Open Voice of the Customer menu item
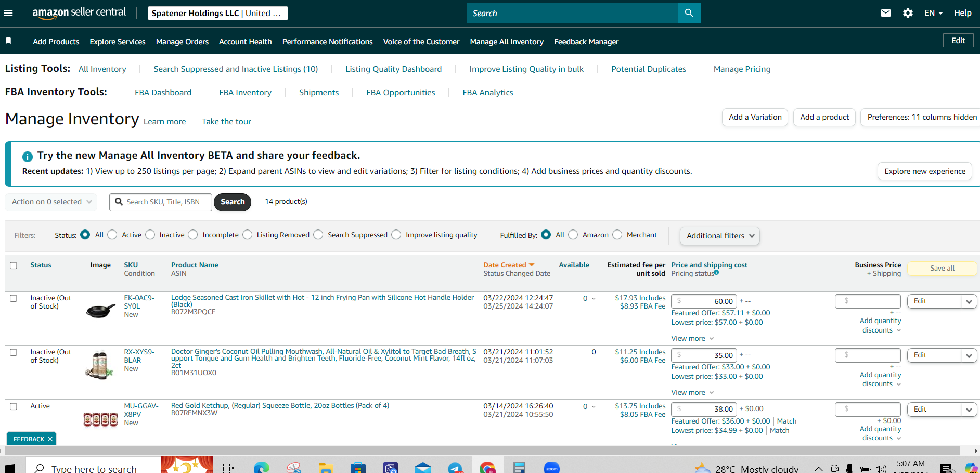980x473 pixels. [x=421, y=42]
